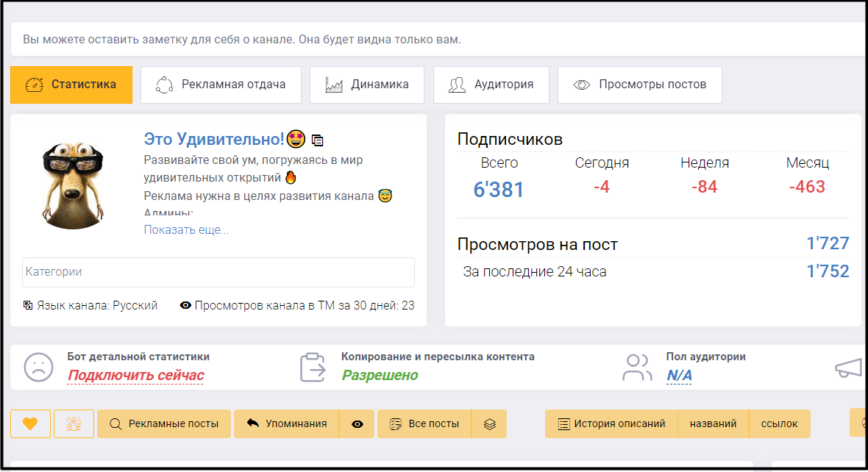Expand channel description via Показать еще
The width and height of the screenshot is (868, 472).
tap(185, 230)
